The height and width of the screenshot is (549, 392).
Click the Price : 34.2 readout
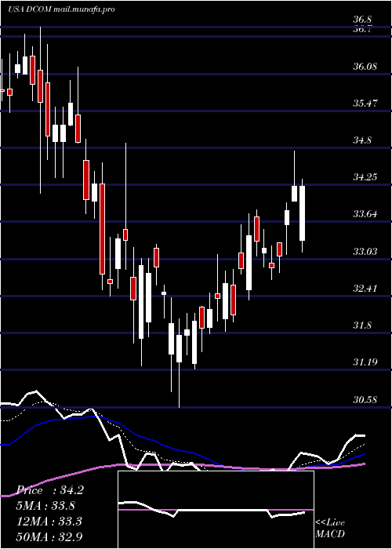(51, 490)
